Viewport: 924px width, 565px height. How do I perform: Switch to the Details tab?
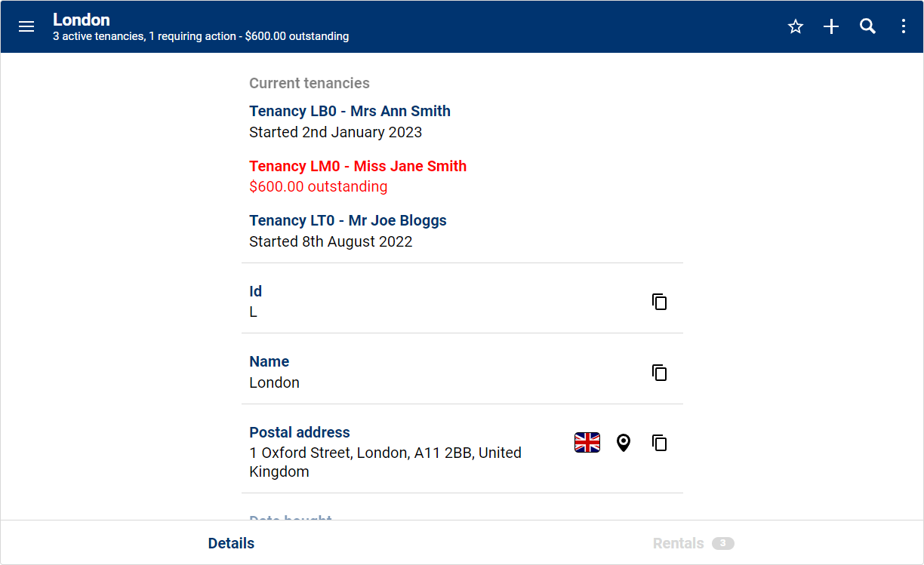(x=231, y=543)
